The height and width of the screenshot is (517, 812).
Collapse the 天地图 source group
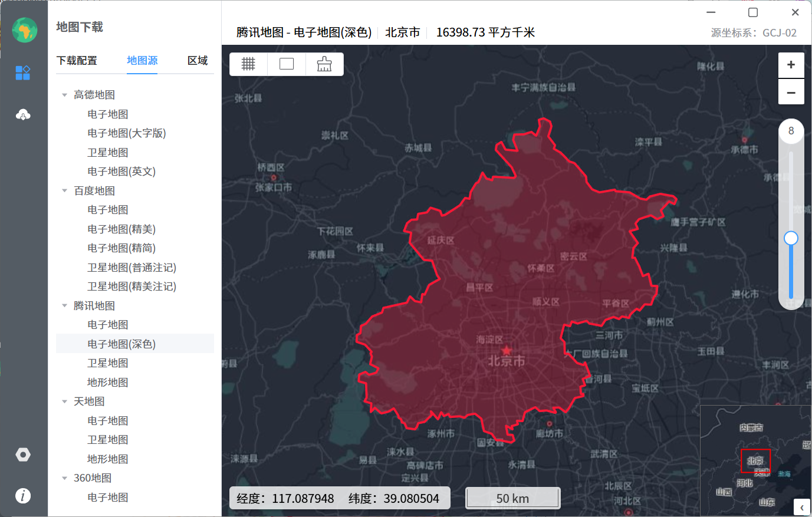(64, 401)
